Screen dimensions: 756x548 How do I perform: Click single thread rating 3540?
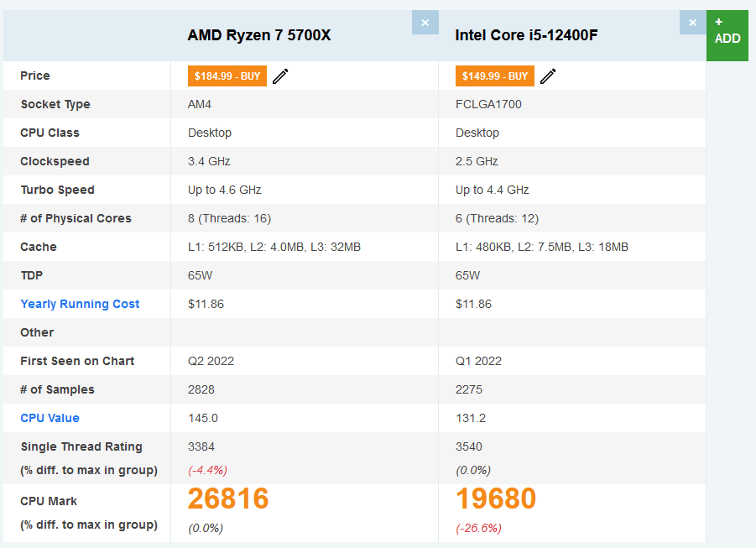469,446
